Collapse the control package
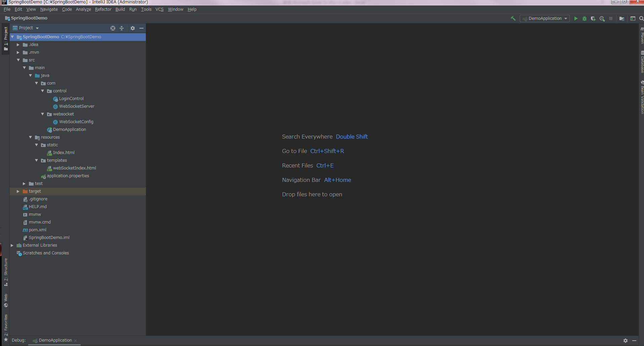Viewport: 644px width, 346px height. [42, 91]
